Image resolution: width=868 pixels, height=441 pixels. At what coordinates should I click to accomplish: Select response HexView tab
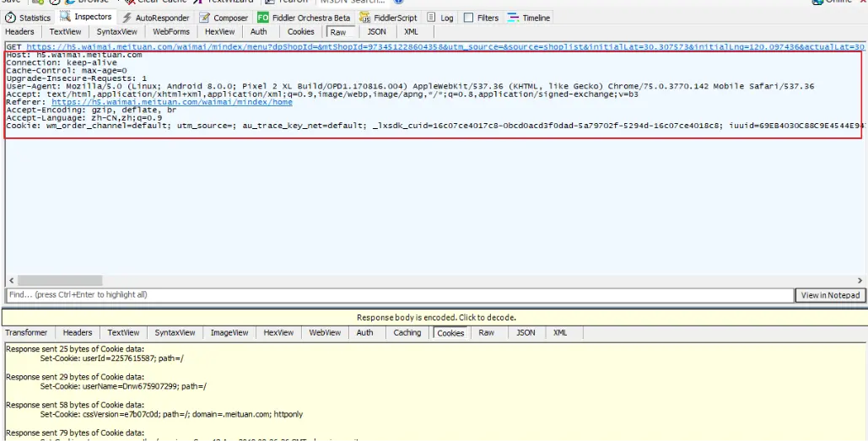click(x=278, y=332)
